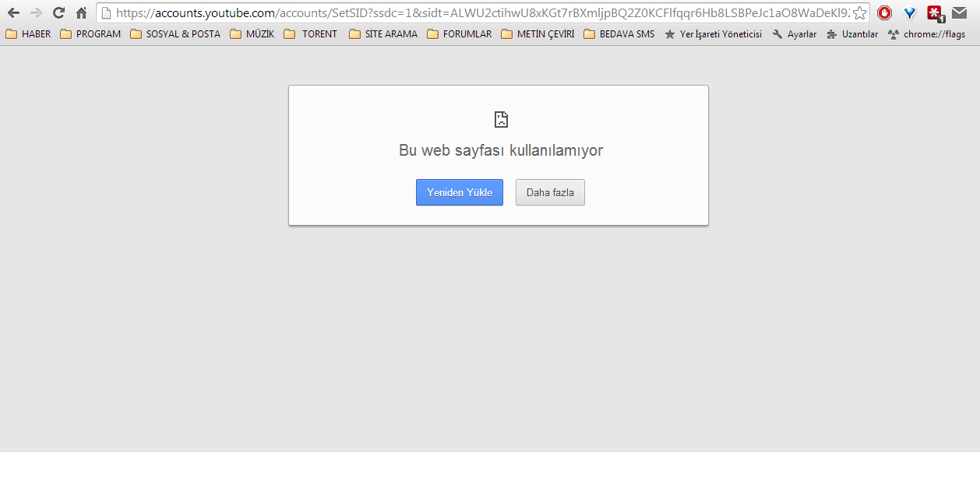Open the red LastPass asterisk extension

[x=935, y=13]
